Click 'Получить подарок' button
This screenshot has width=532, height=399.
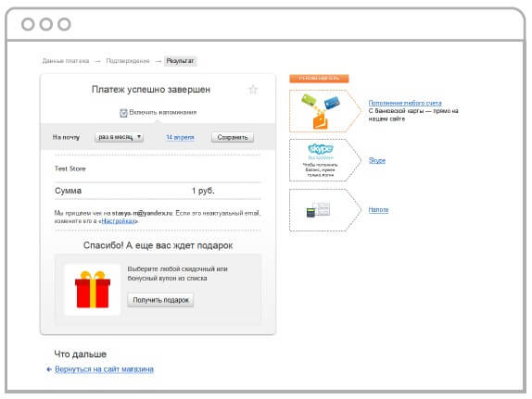click(160, 300)
